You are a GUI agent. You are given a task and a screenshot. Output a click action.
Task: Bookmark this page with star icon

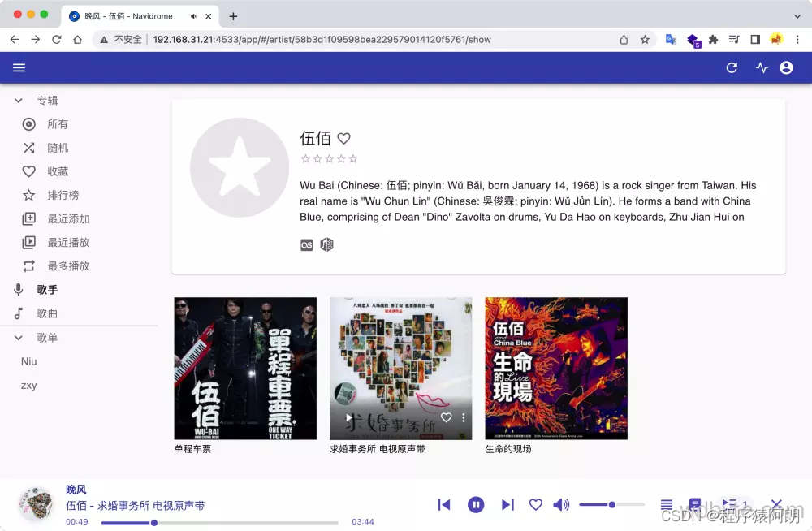click(645, 39)
